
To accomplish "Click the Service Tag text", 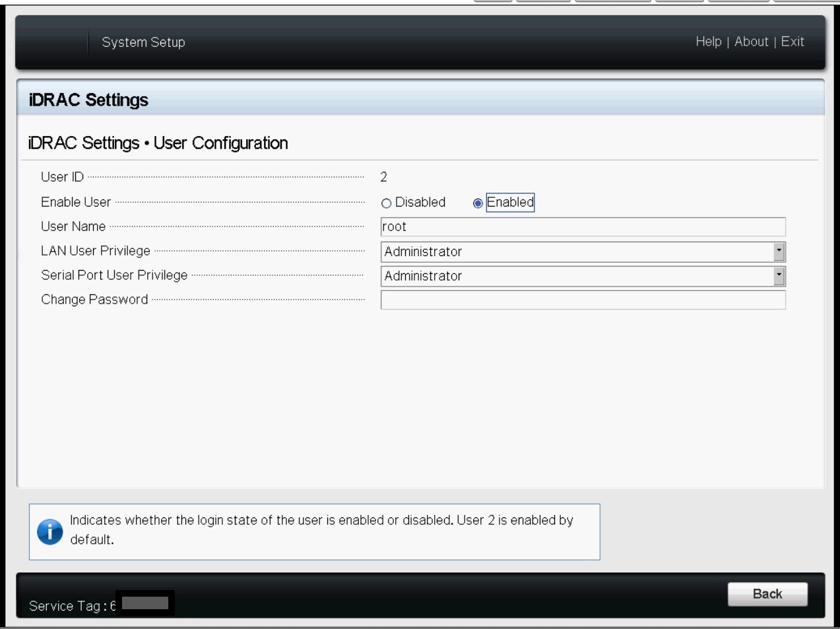I will 73,606.
